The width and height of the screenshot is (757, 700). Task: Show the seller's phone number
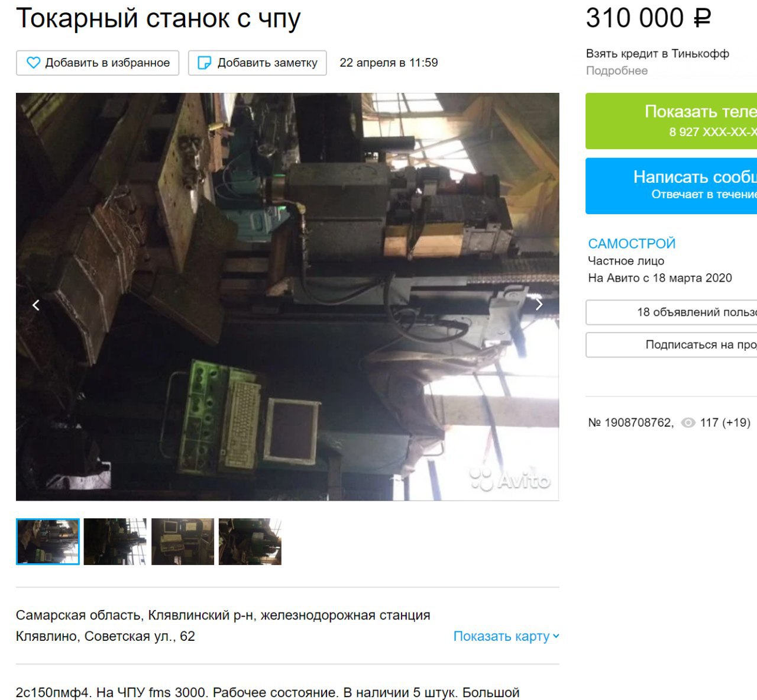click(x=671, y=121)
